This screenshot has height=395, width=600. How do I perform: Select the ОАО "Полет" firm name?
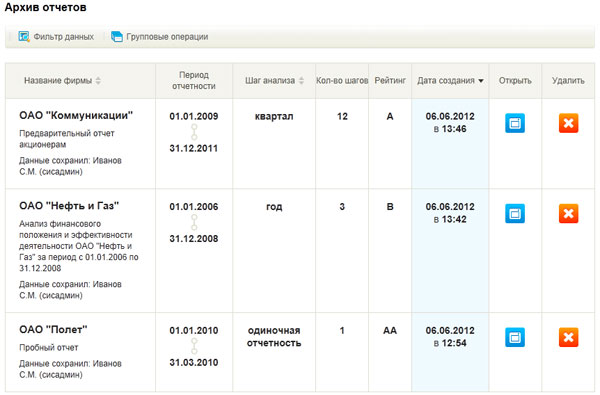click(53, 330)
